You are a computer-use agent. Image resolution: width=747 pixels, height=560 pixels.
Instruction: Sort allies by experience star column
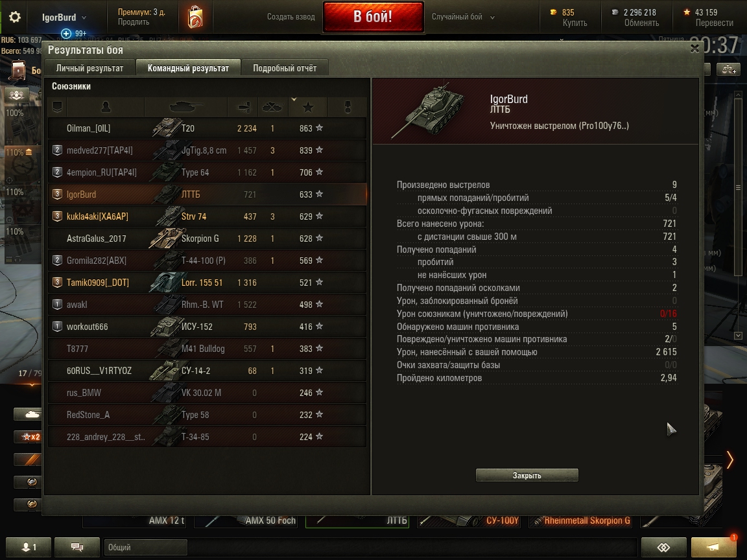pyautogui.click(x=308, y=107)
